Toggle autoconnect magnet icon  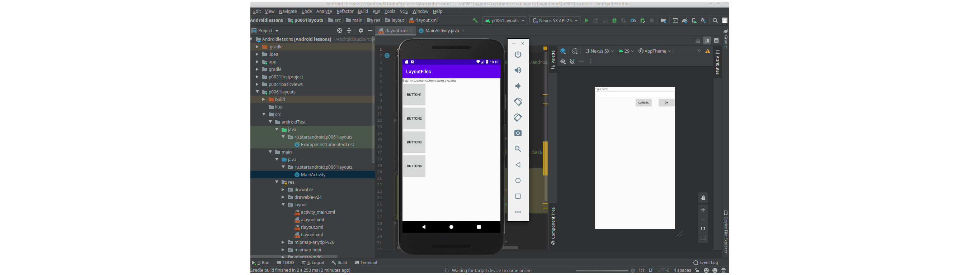tap(572, 62)
